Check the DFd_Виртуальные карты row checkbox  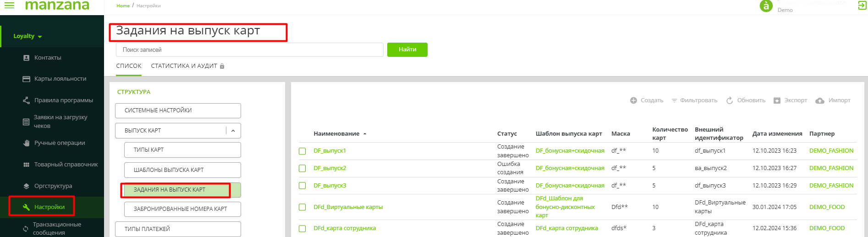coord(302,207)
